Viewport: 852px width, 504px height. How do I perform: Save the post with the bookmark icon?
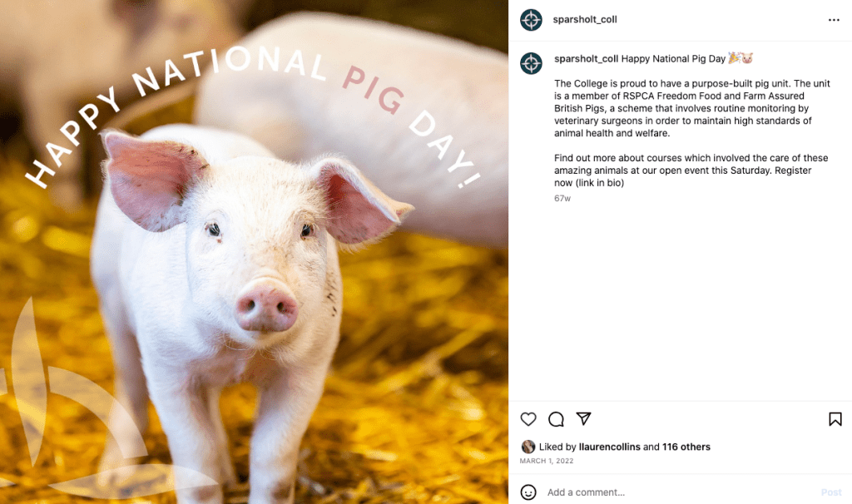[x=835, y=418]
